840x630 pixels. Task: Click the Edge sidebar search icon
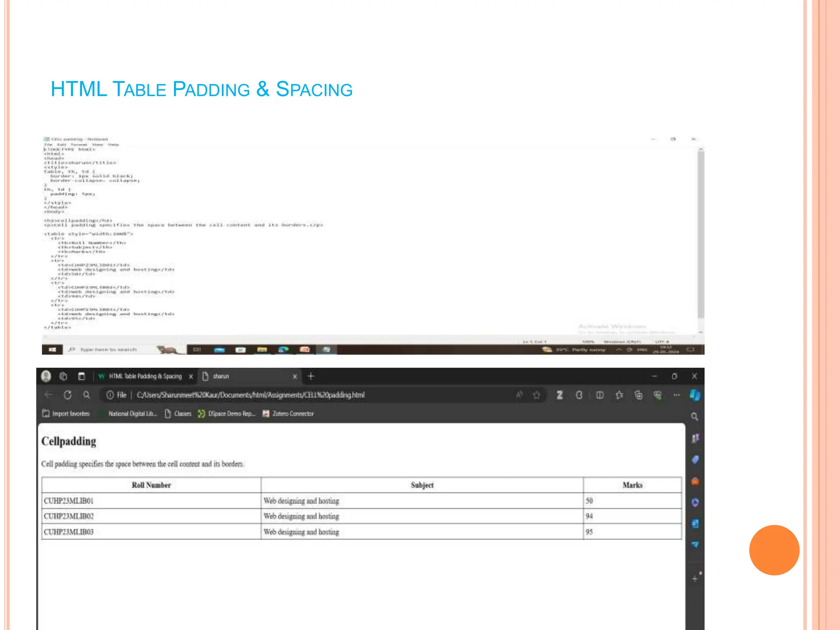pyautogui.click(x=694, y=416)
